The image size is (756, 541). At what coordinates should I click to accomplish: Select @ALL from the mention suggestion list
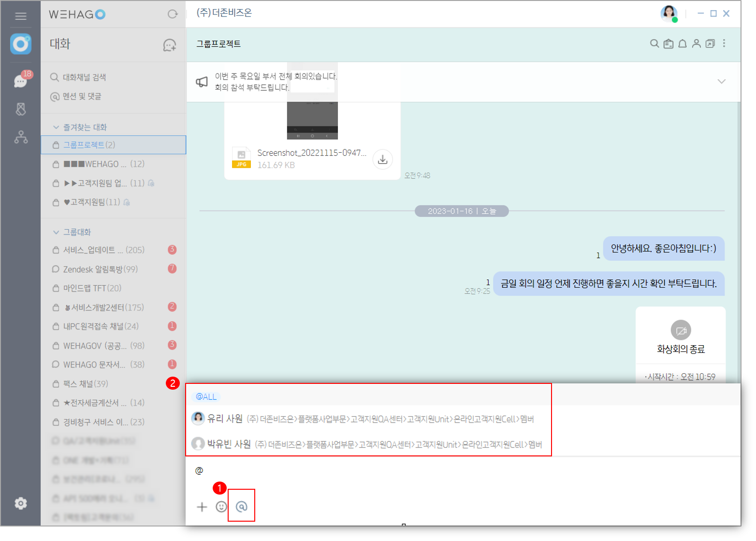[206, 396]
